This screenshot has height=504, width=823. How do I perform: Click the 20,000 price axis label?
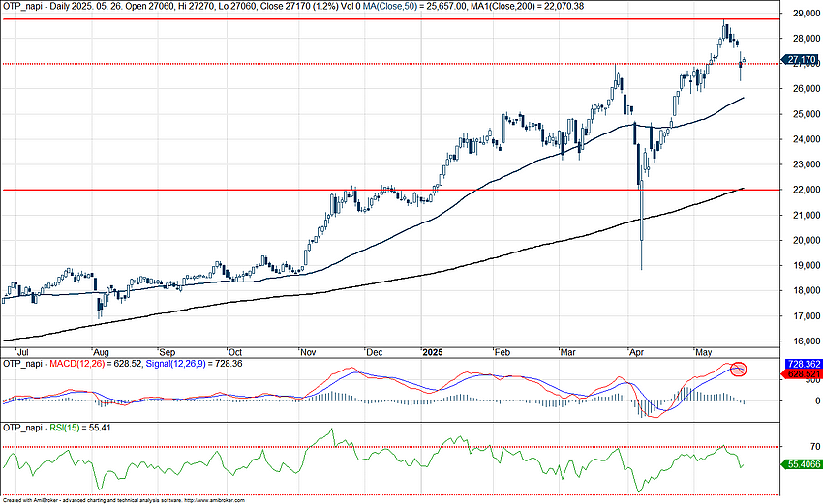click(x=808, y=240)
